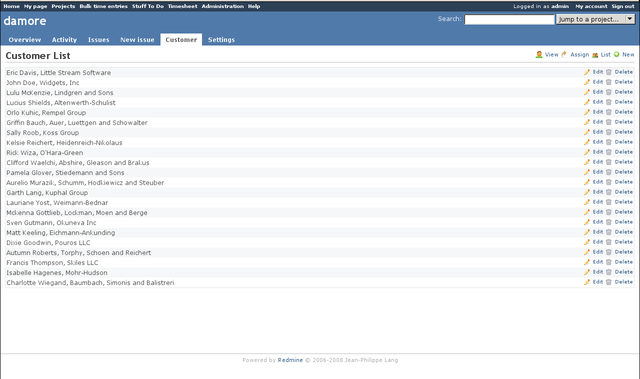Click trash icon for Kelsie Reichert
The image size is (640, 379).
pyautogui.click(x=609, y=142)
